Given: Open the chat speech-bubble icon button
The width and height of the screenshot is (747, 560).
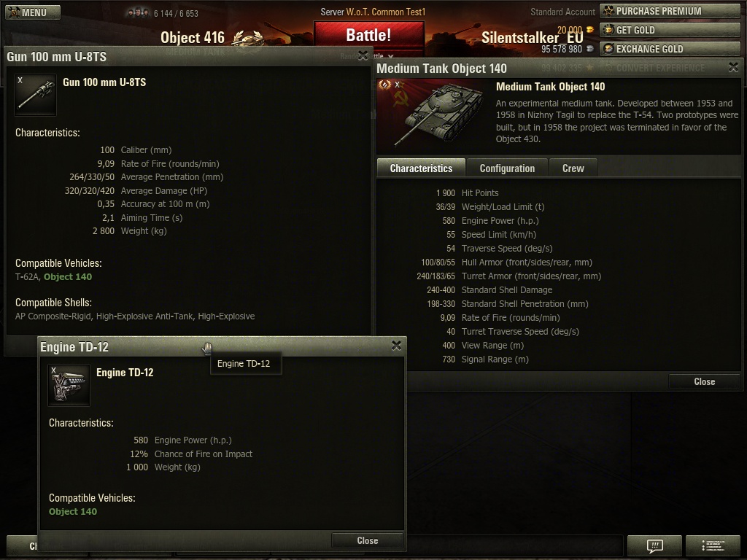Looking at the screenshot, I should coord(654,545).
